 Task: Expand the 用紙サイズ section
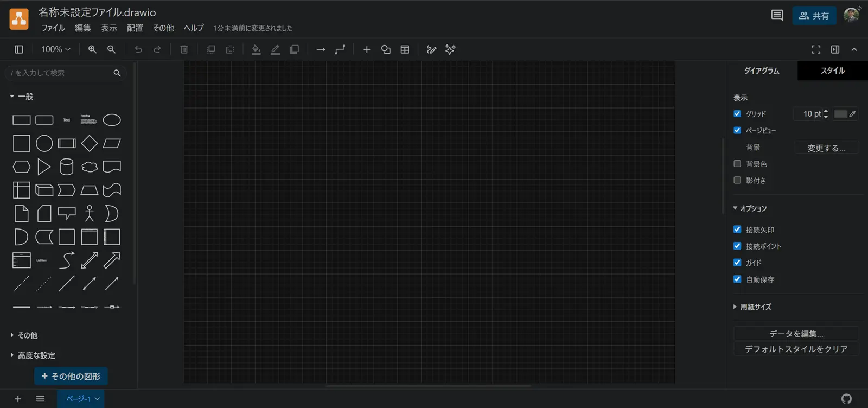tap(755, 307)
